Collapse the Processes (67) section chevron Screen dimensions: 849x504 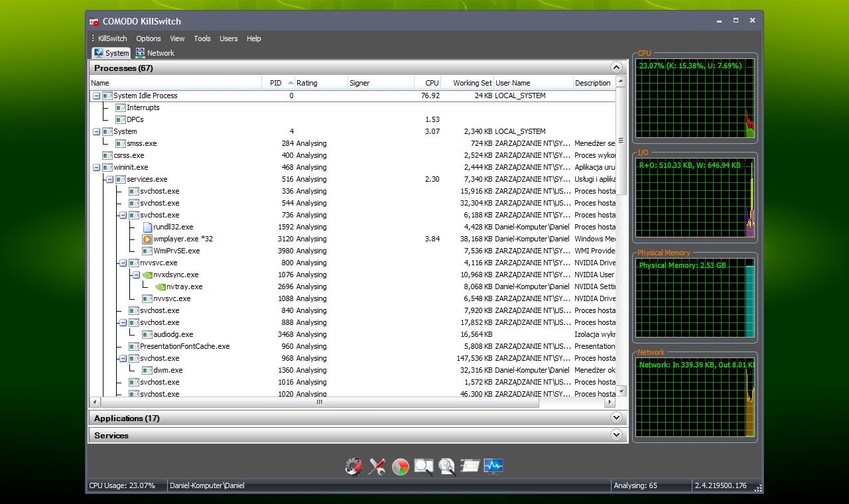[616, 68]
